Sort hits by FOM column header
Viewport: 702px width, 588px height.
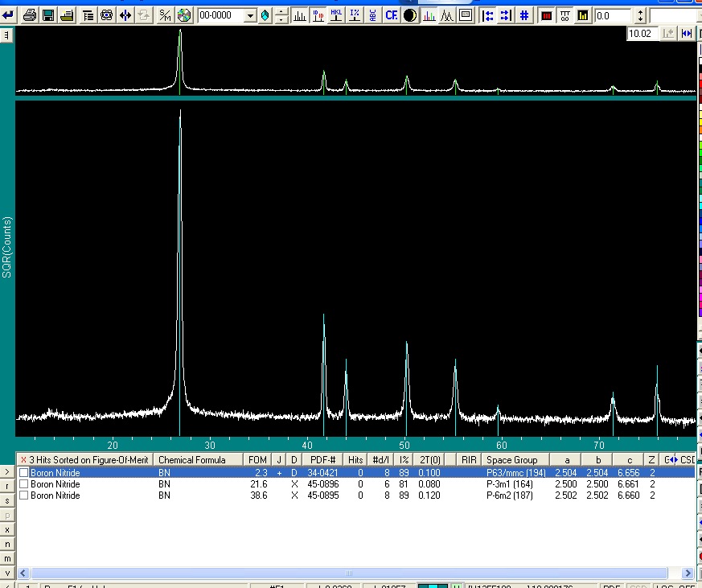[257, 460]
